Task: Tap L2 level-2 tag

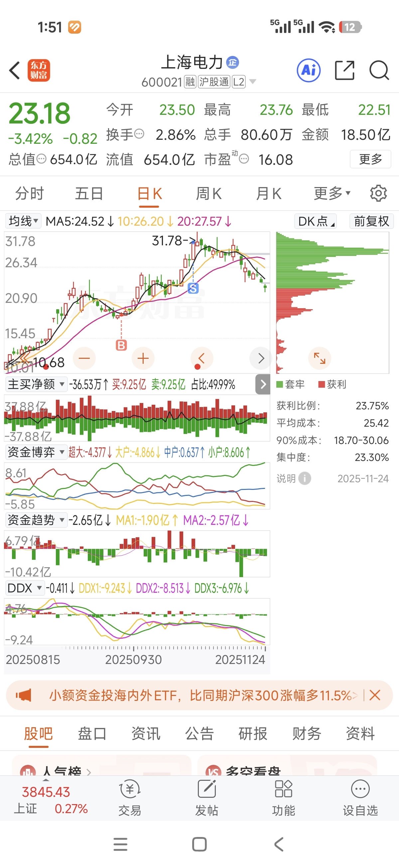Action: 239,82
